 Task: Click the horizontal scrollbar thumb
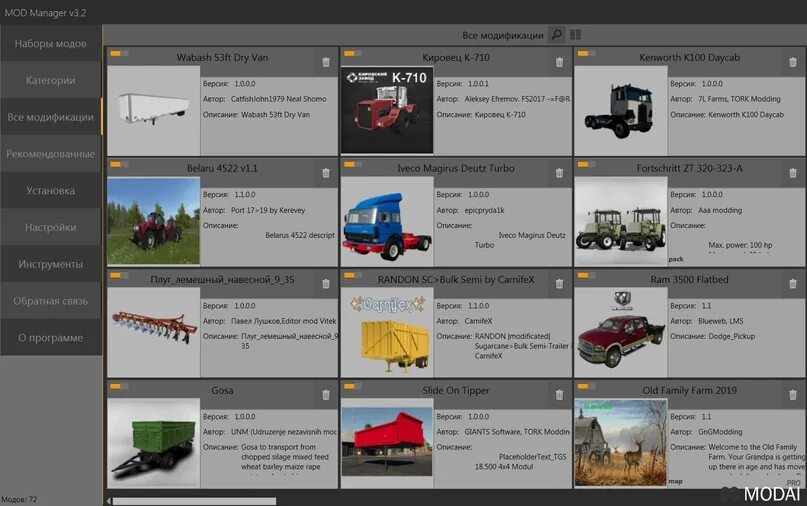(x=194, y=501)
